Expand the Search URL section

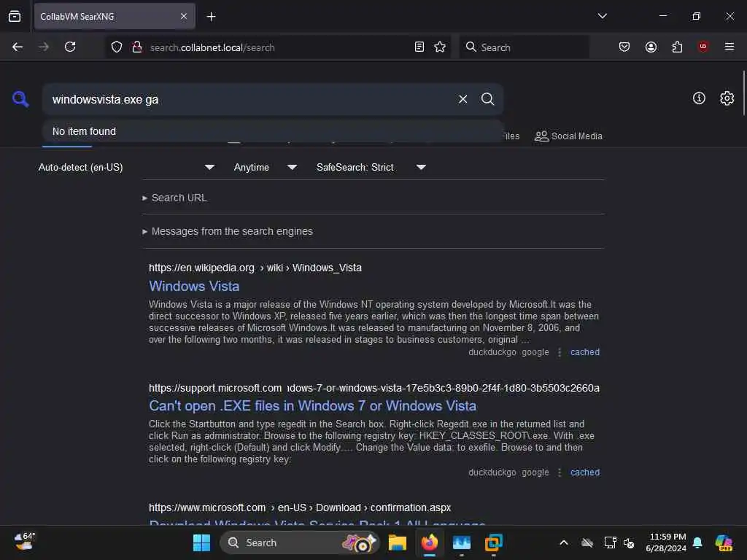[175, 198]
